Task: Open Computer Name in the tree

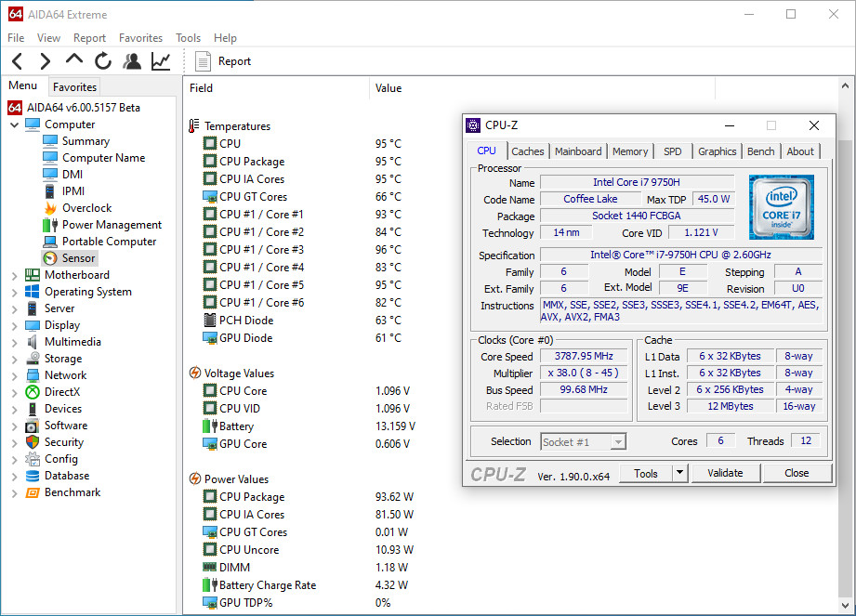Action: point(104,158)
